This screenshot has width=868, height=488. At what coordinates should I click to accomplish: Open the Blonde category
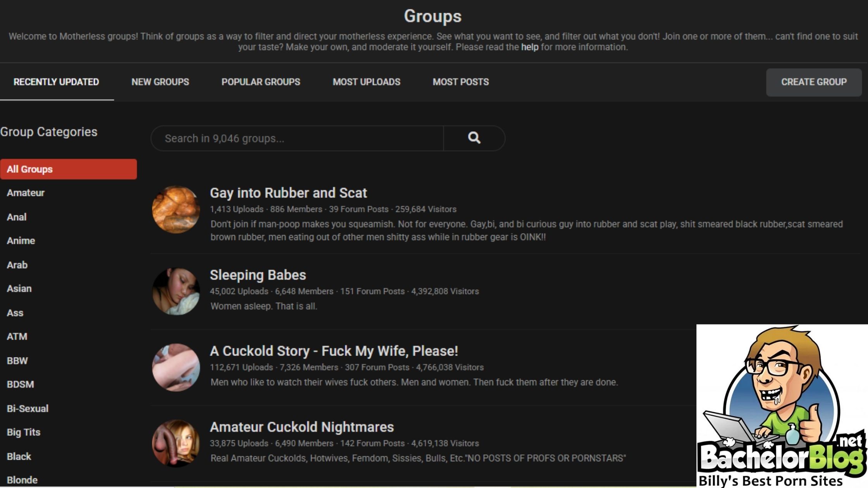[x=22, y=480]
